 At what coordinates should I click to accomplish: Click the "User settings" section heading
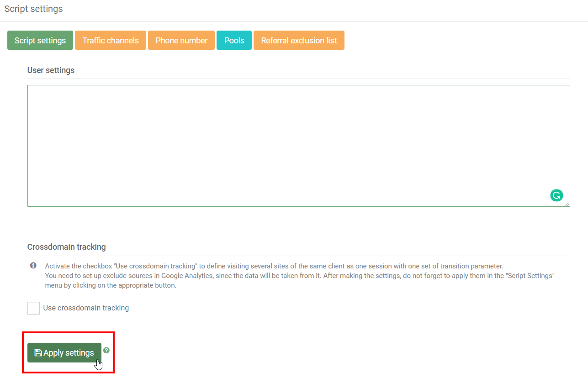tap(51, 70)
